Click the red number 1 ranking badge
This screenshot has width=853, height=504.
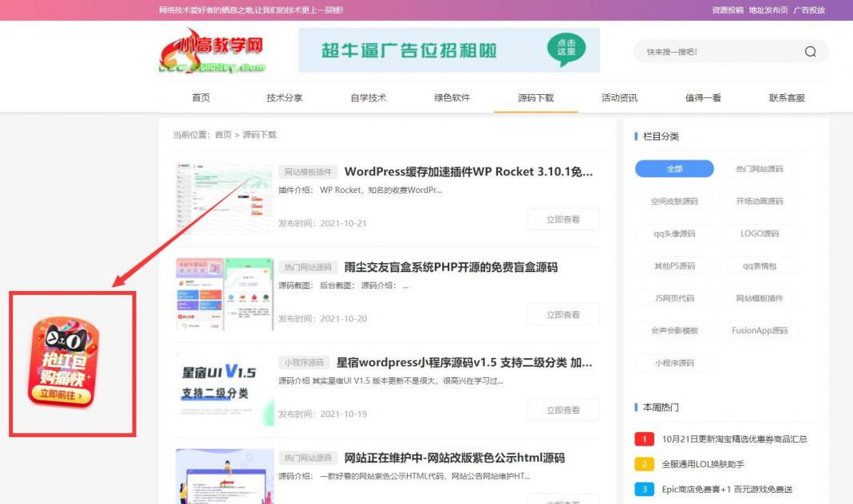(643, 439)
